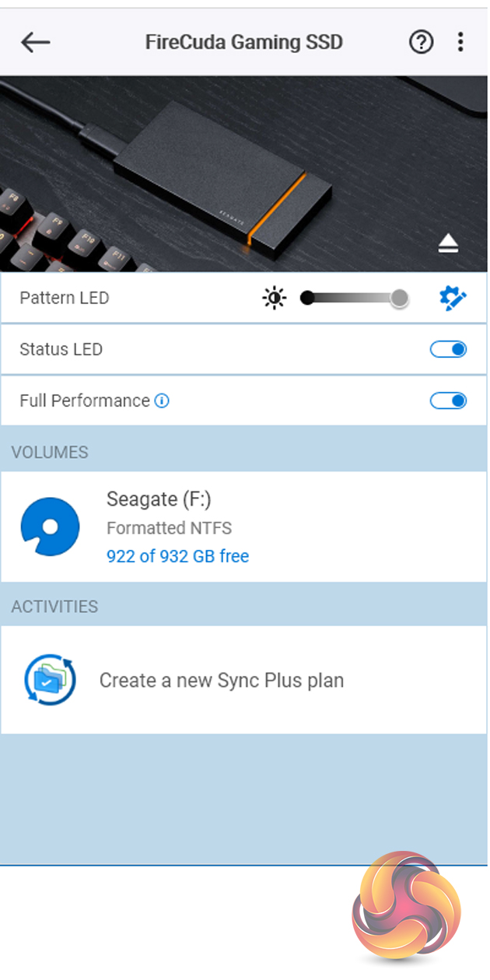490x980 pixels.
Task: Click the FireCuda drive product photo
Action: (x=226, y=175)
